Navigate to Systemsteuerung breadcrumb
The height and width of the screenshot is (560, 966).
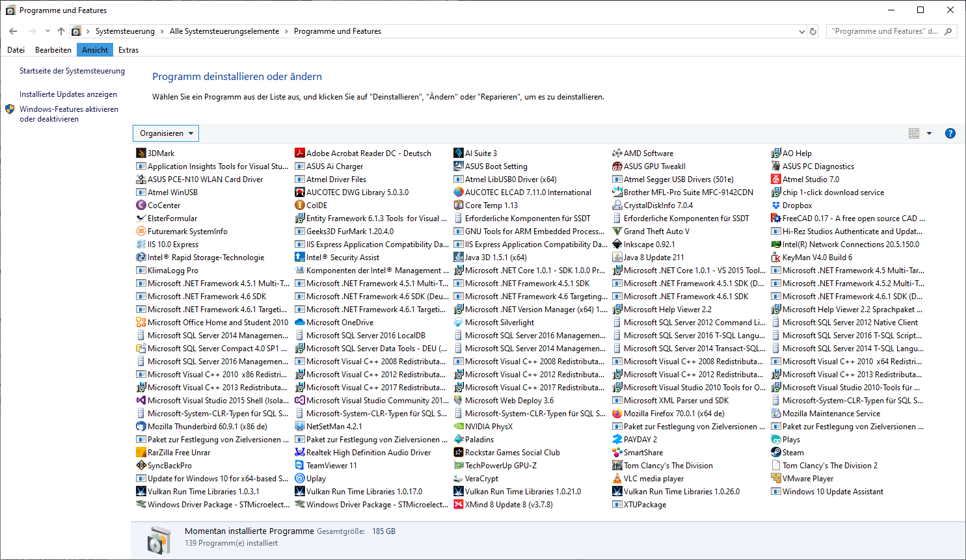tap(125, 31)
